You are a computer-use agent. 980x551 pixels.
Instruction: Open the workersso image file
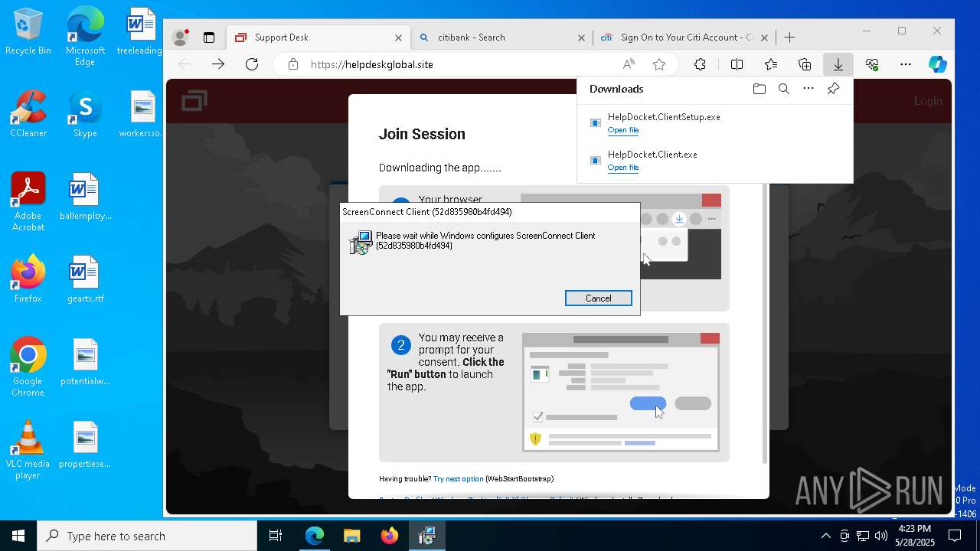(141, 115)
